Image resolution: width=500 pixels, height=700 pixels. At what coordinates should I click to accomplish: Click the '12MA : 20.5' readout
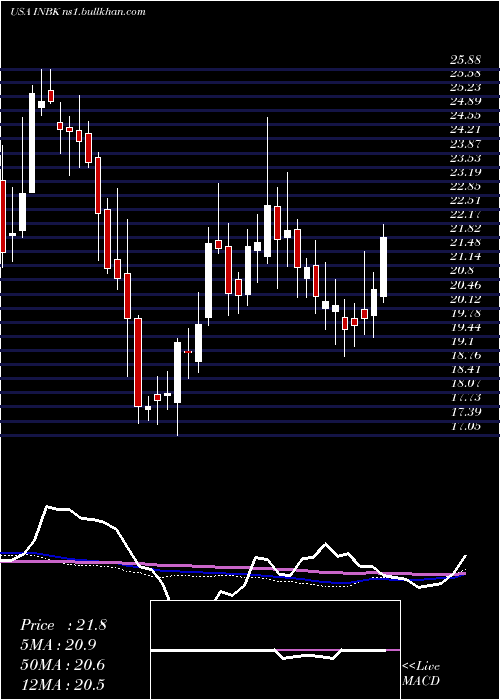(63, 684)
